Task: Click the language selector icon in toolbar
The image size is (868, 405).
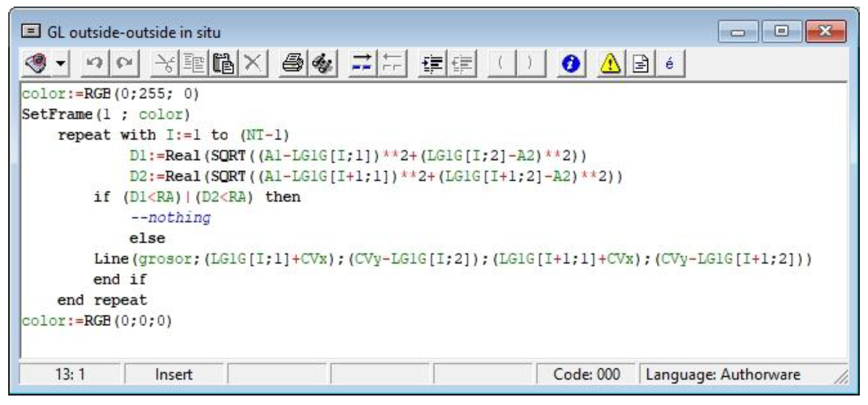Action: pos(37,63)
